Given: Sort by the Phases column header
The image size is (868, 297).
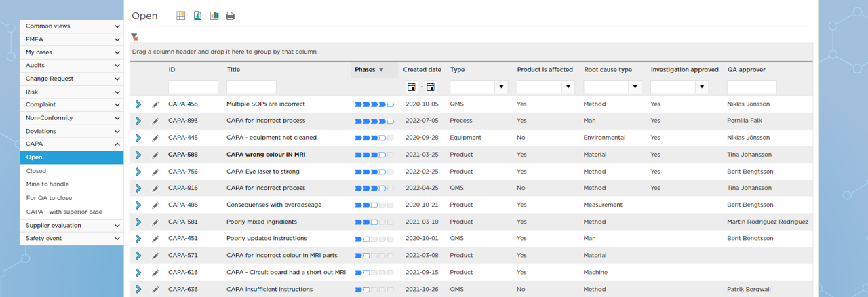Looking at the screenshot, I should pyautogui.click(x=365, y=70).
